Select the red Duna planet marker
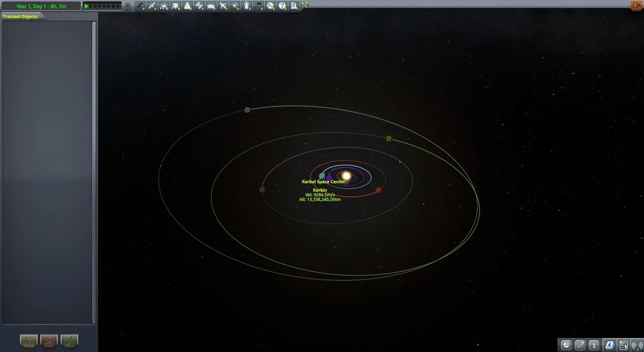The height and width of the screenshot is (352, 644). pyautogui.click(x=378, y=190)
